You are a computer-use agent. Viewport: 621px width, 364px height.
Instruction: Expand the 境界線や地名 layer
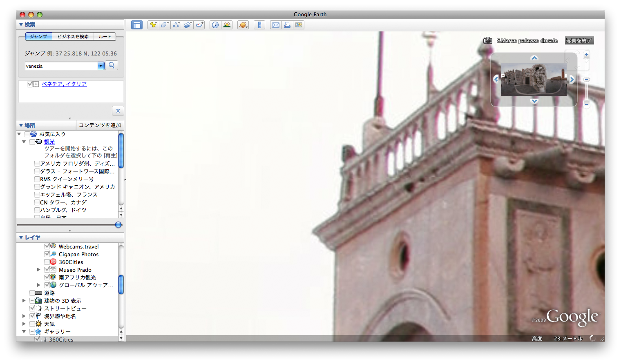coord(24,316)
